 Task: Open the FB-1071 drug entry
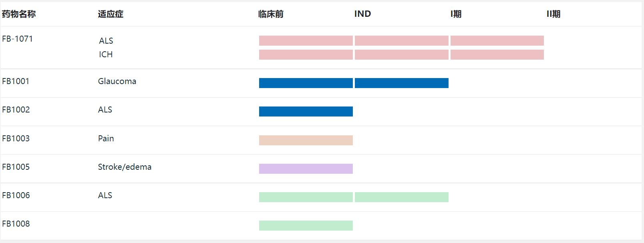coord(17,39)
